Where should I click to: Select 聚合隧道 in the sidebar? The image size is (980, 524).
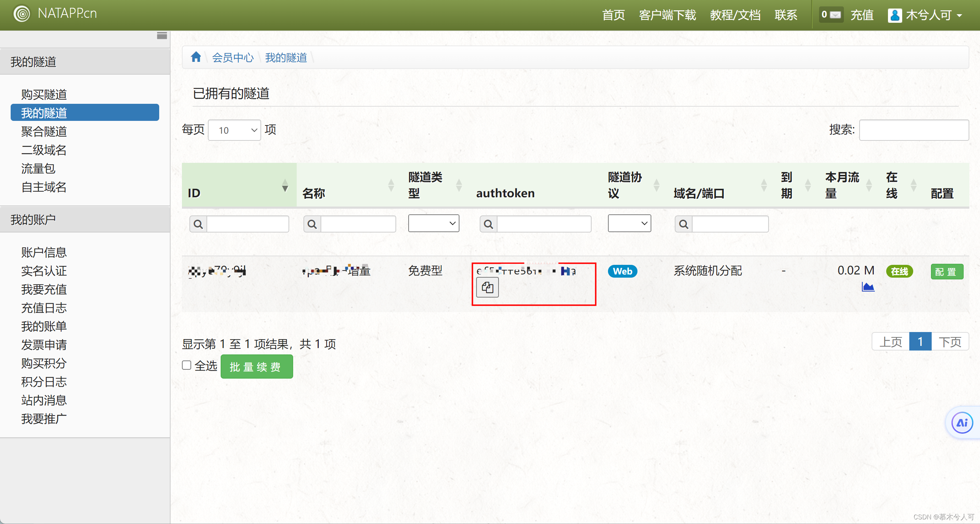44,131
